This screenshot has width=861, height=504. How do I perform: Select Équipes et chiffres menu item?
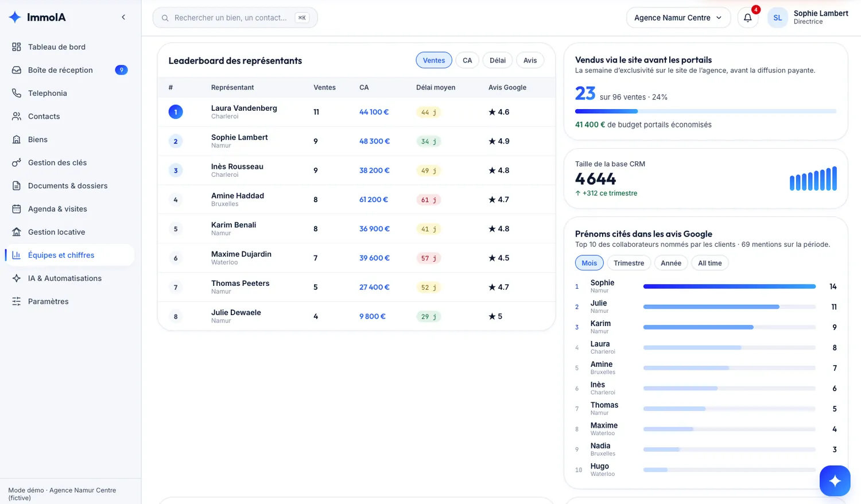69,255
